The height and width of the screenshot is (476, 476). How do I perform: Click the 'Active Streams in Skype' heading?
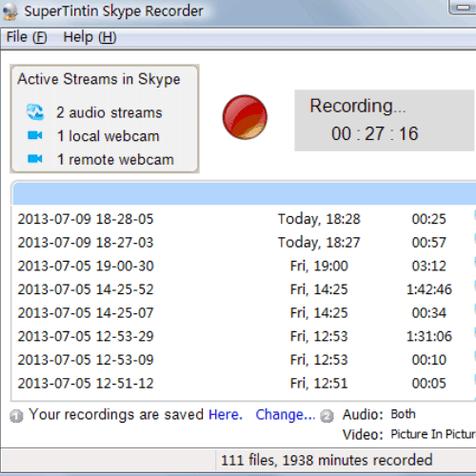pos(99,79)
